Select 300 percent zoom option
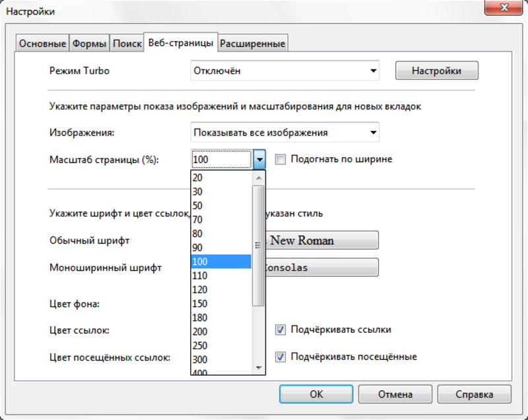The width and height of the screenshot is (528, 420). click(x=221, y=359)
